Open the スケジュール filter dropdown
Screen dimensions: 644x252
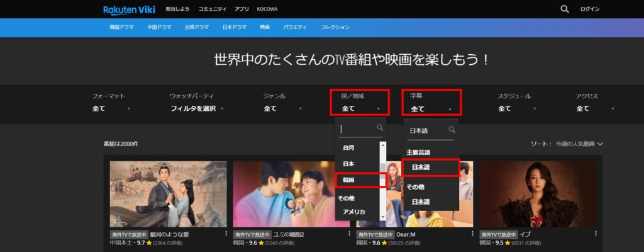click(517, 109)
